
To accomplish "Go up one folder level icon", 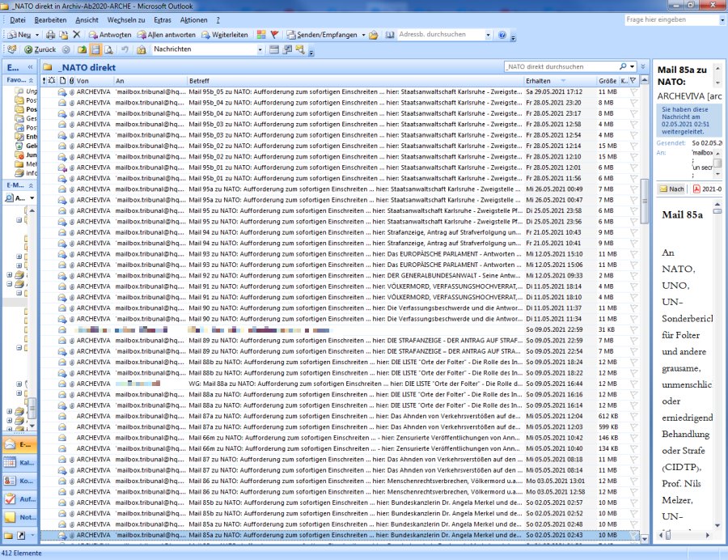I will click(x=82, y=49).
